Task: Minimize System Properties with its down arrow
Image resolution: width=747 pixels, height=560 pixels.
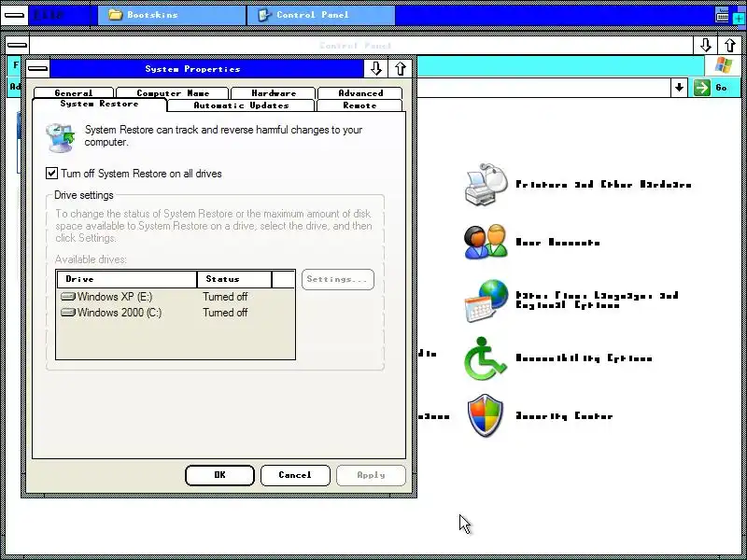Action: tap(376, 69)
